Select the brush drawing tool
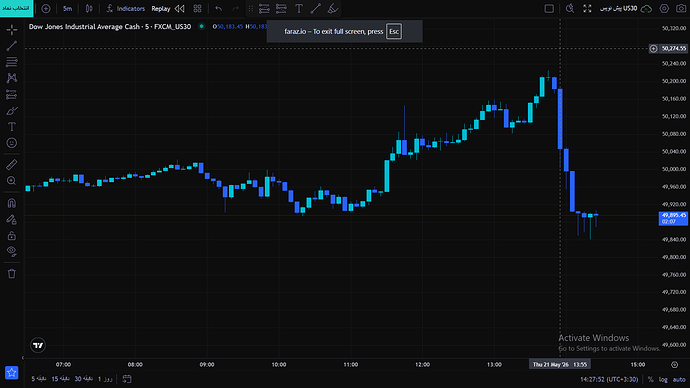 tap(12, 111)
